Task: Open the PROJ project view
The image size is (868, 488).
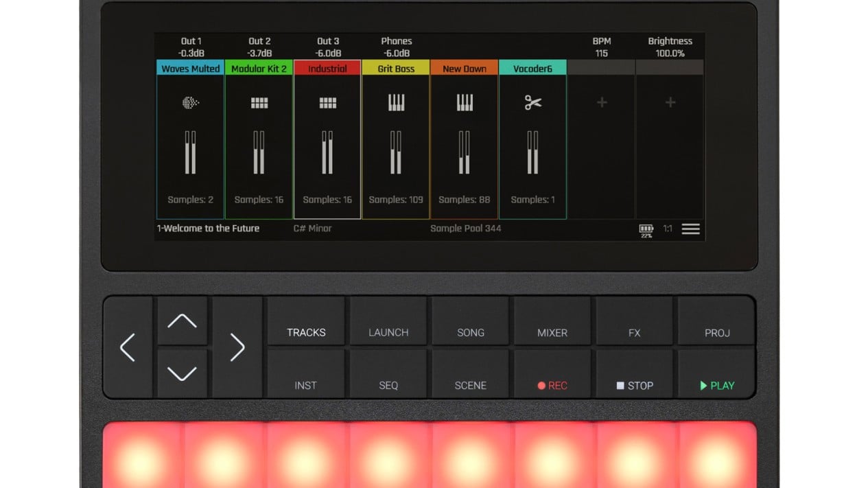Action: point(717,321)
